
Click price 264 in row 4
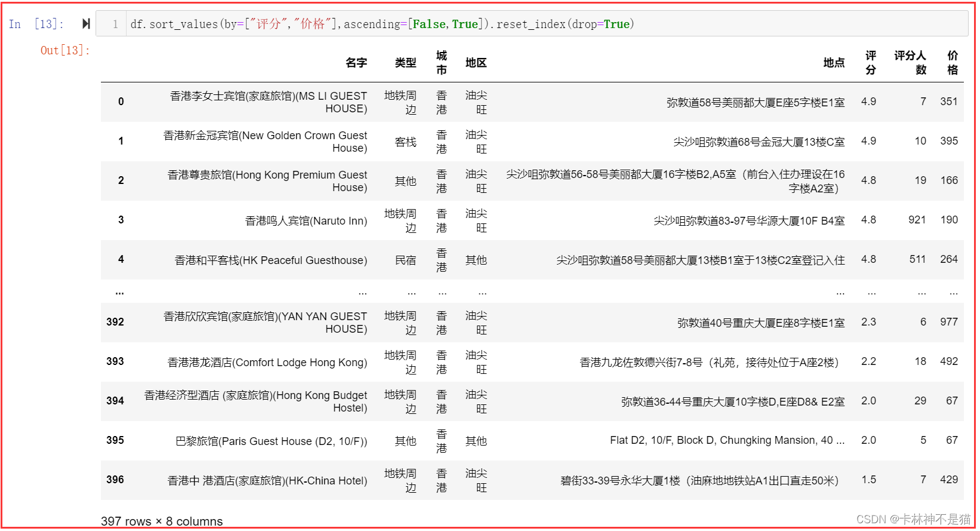[949, 259]
